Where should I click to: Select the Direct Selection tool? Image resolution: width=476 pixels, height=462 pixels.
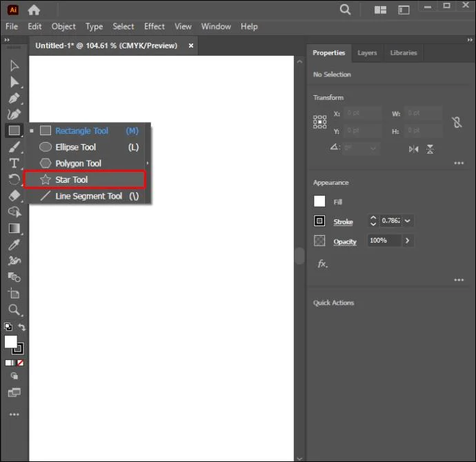(x=14, y=82)
